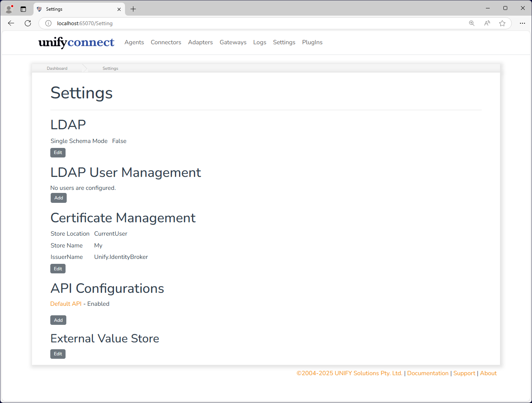Add page to favorites with star icon
Screen dimensions: 532x403
click(x=502, y=23)
